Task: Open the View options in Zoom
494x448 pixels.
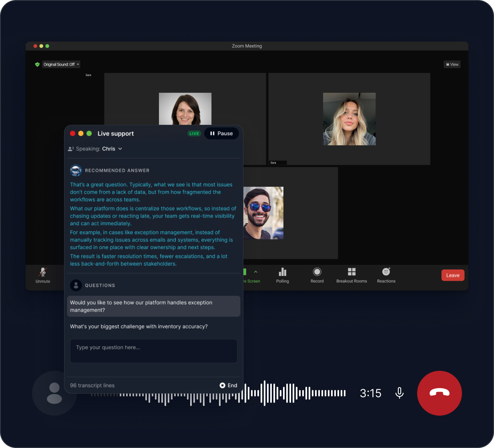Action: tap(452, 64)
